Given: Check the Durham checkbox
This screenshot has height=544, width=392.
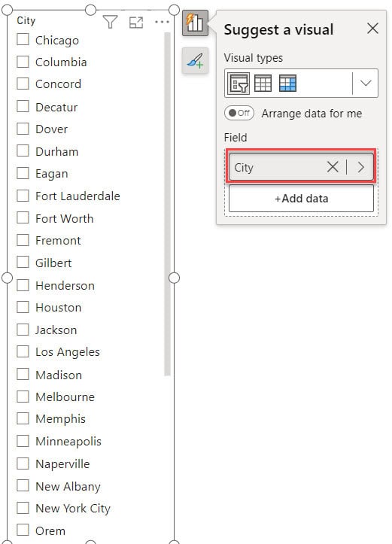Looking at the screenshot, I should 23,150.
